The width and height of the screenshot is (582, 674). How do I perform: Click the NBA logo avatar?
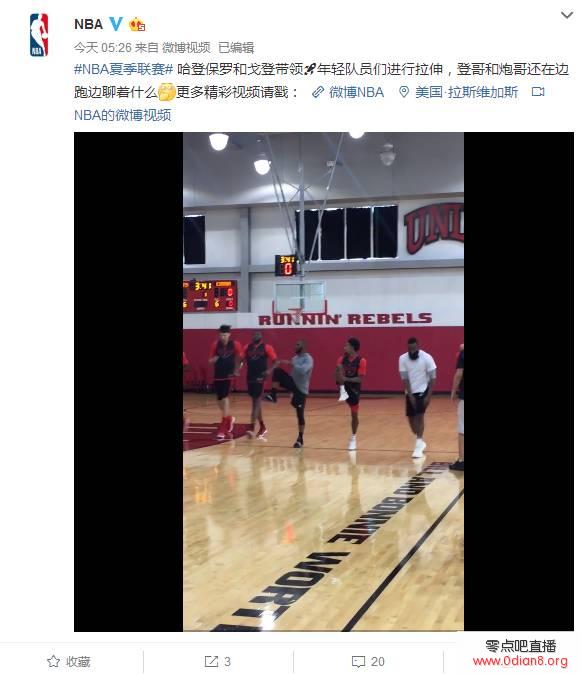pyautogui.click(x=39, y=35)
